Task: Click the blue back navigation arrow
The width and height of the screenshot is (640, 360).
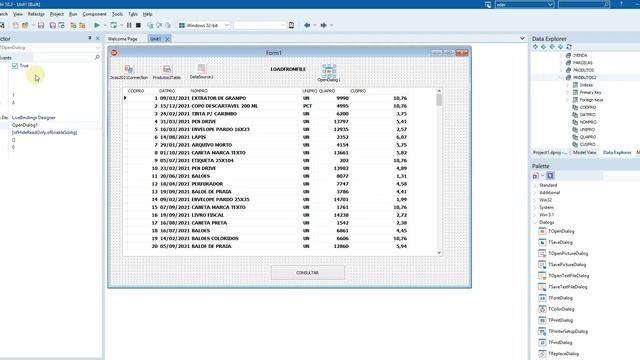Action: coord(307,25)
